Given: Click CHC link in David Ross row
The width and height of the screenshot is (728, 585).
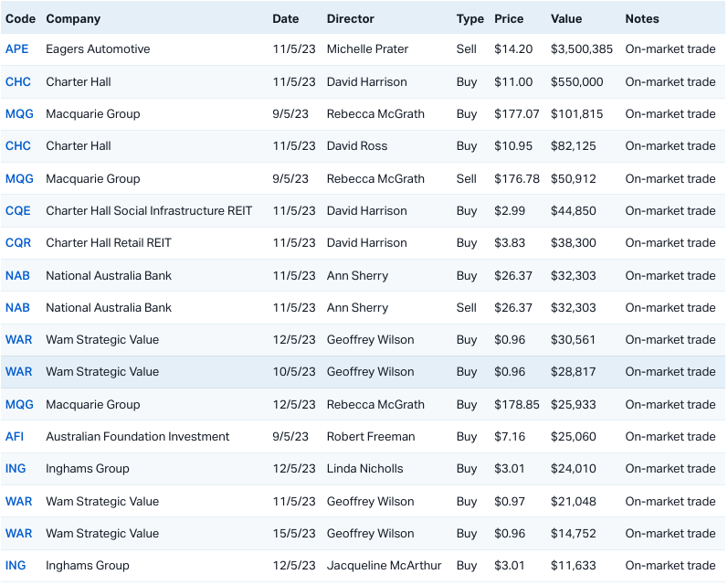Looking at the screenshot, I should pyautogui.click(x=18, y=146).
